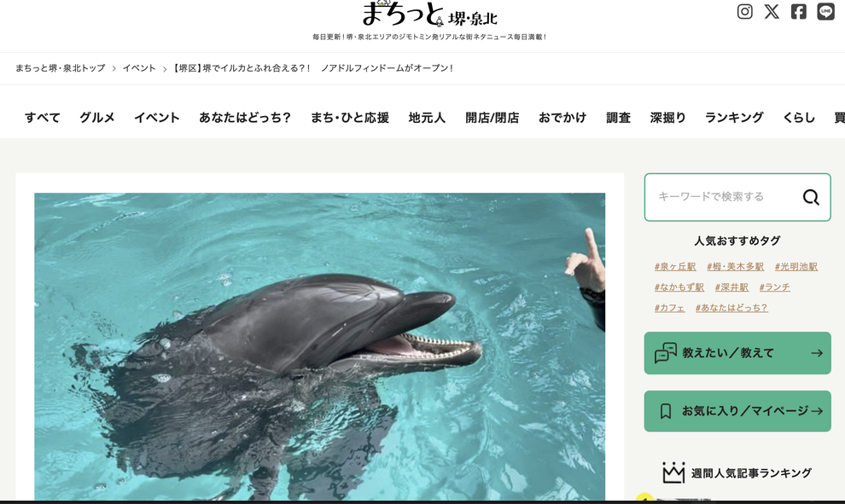845x504 pixels.
Task: Click the まちっと堺・泉北 site logo
Action: 429,14
